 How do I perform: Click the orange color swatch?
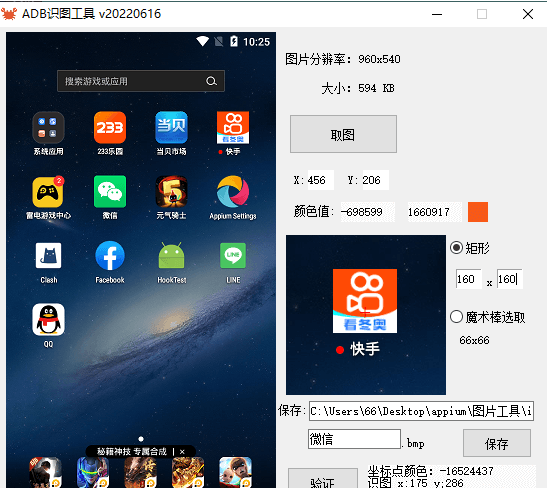(x=478, y=212)
